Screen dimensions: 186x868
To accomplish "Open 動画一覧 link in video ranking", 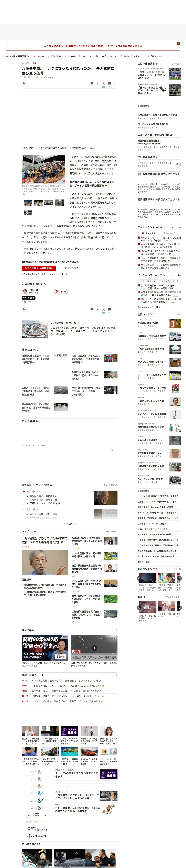I will click(177, 569).
